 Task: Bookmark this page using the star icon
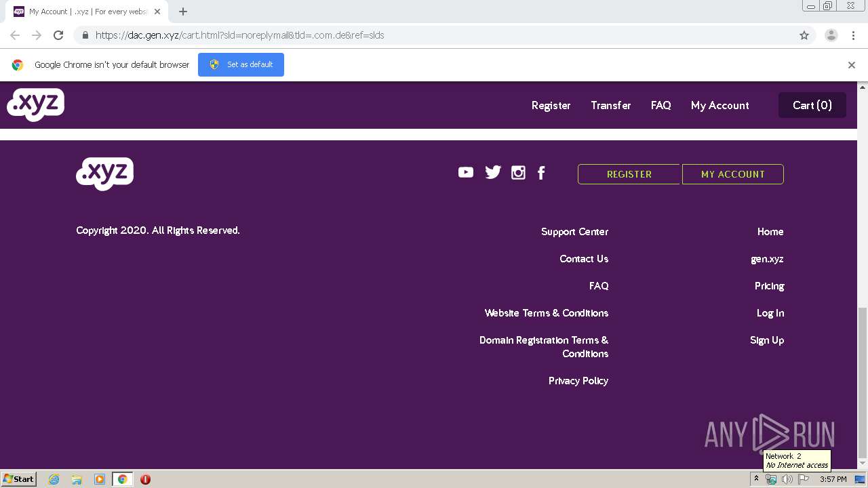click(804, 35)
